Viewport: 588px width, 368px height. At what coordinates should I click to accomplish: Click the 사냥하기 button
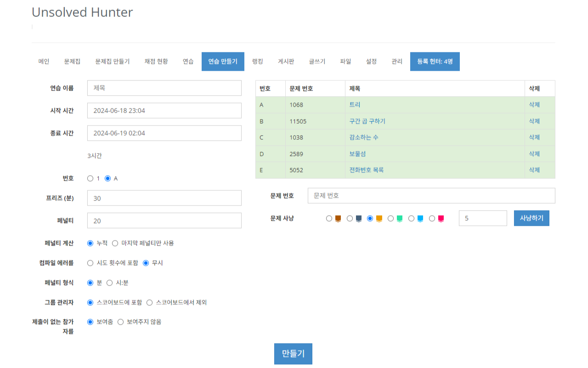coord(531,218)
